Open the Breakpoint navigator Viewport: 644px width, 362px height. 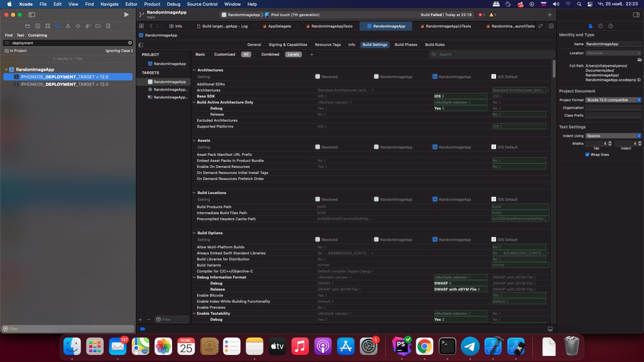click(x=98, y=26)
